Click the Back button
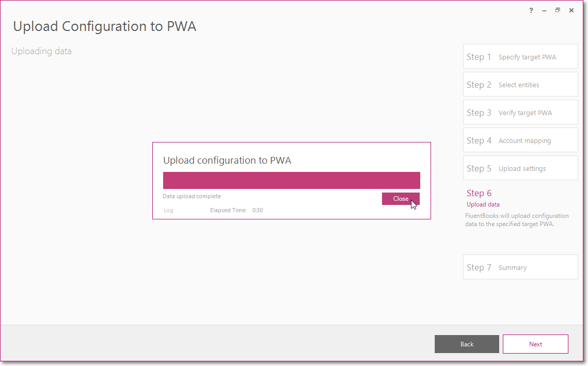Viewport: 588px width, 366px height. click(467, 344)
